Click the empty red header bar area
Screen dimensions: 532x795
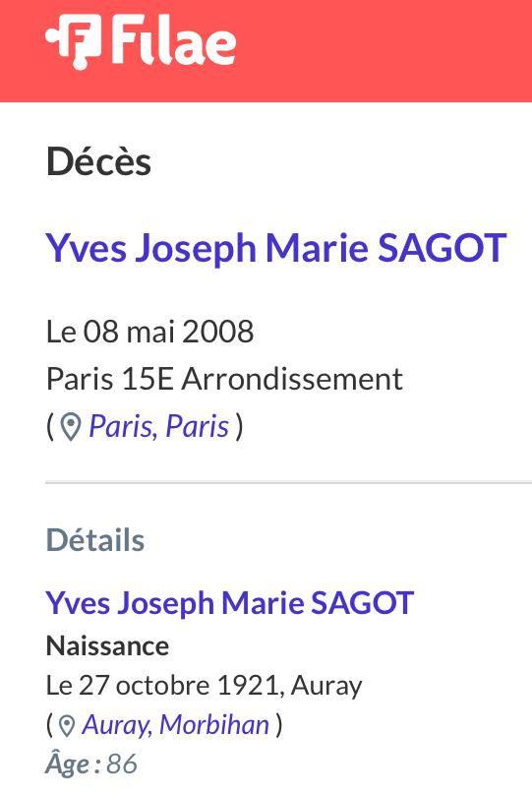pyautogui.click(x=385, y=51)
